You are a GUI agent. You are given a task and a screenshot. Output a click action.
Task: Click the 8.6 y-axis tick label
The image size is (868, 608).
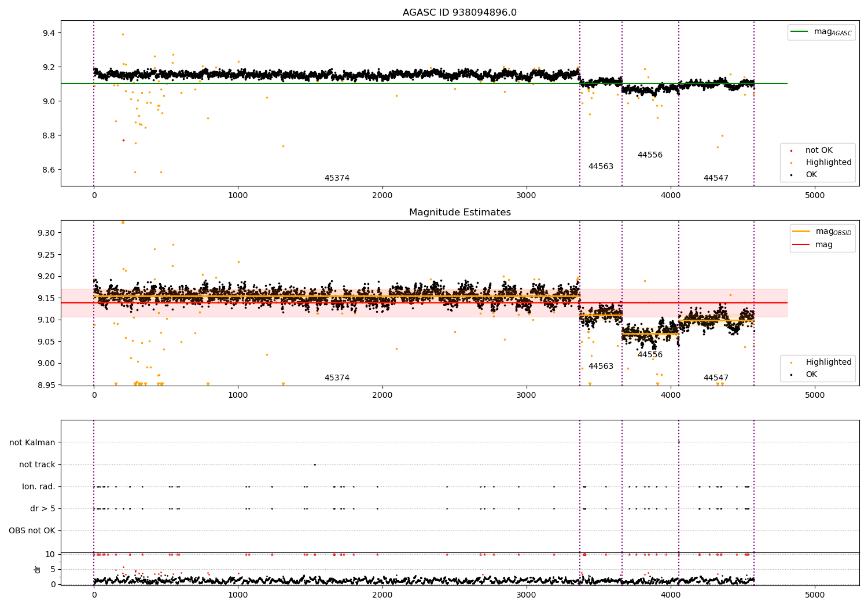pos(49,170)
